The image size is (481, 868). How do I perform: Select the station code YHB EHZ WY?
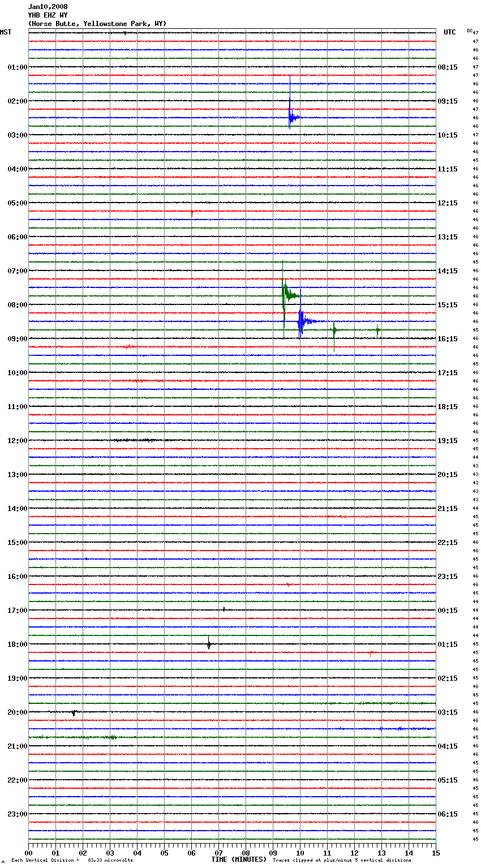point(48,15)
